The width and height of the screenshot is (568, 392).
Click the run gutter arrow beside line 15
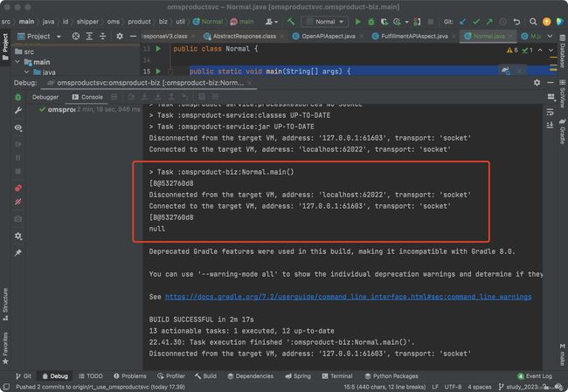coord(158,72)
